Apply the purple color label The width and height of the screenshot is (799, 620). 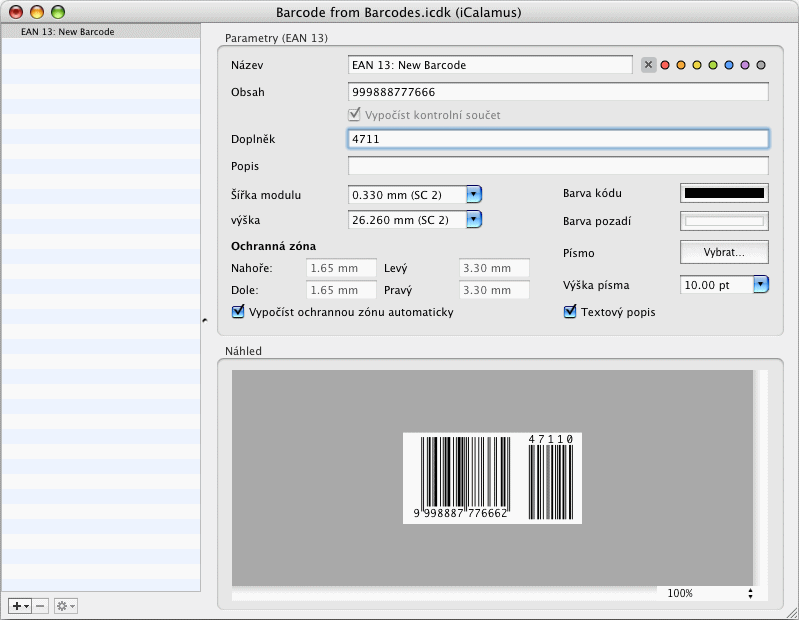coord(745,65)
